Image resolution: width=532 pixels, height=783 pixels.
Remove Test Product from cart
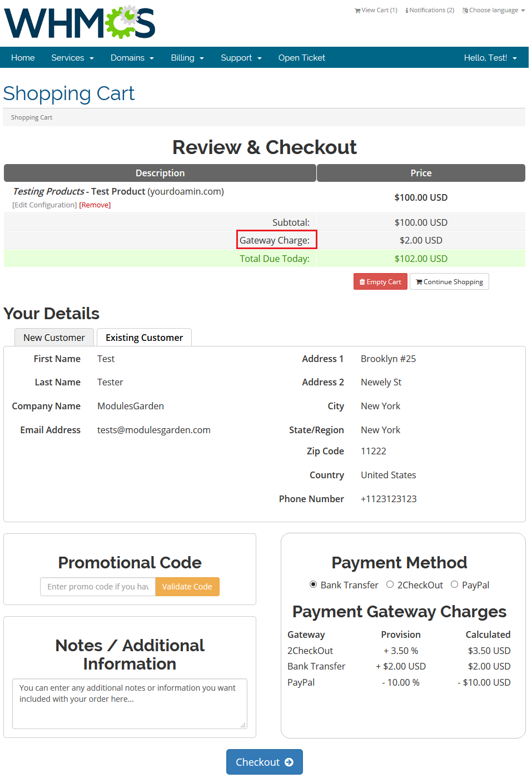pos(95,205)
